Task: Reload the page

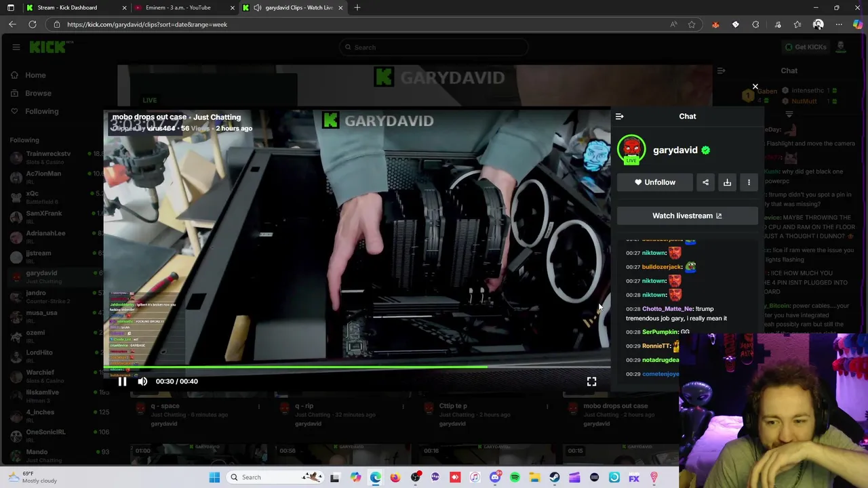Action: coord(32,24)
